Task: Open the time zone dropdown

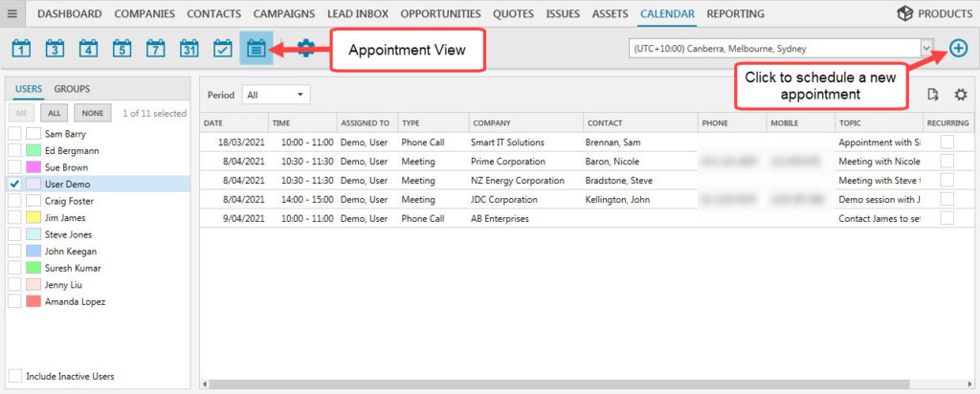Action: pyautogui.click(x=925, y=48)
